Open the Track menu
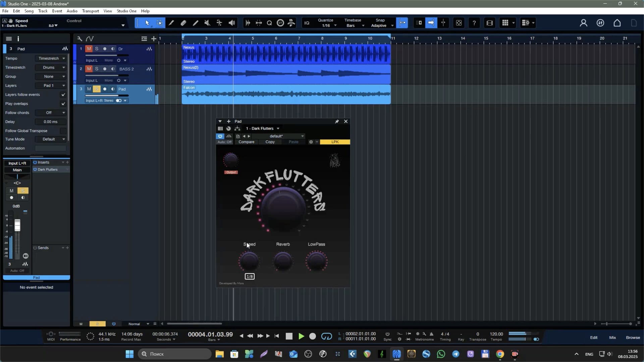 pyautogui.click(x=43, y=11)
